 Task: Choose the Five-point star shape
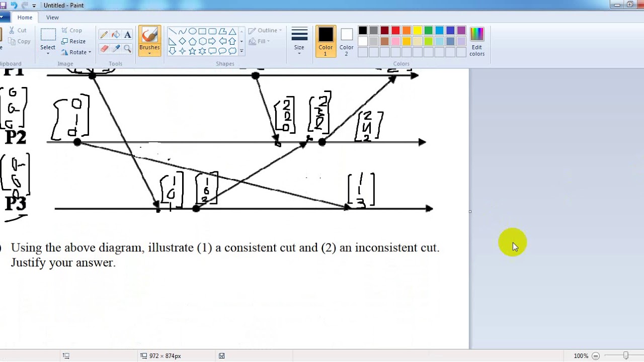(x=192, y=51)
